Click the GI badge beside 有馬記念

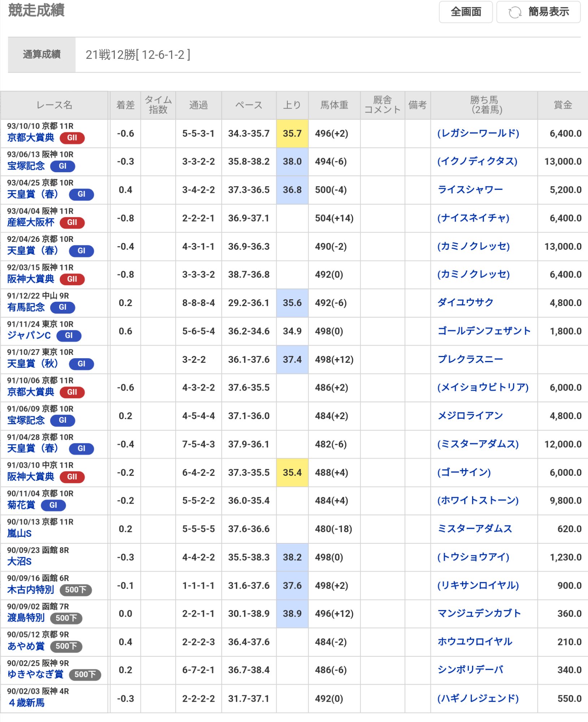(62, 307)
